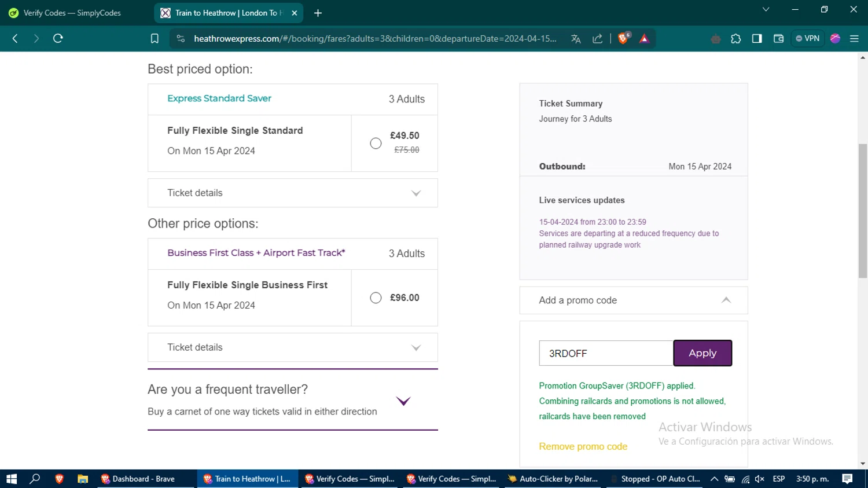868x488 pixels.
Task: Open Windows taskbar search
Action: [x=35, y=479]
